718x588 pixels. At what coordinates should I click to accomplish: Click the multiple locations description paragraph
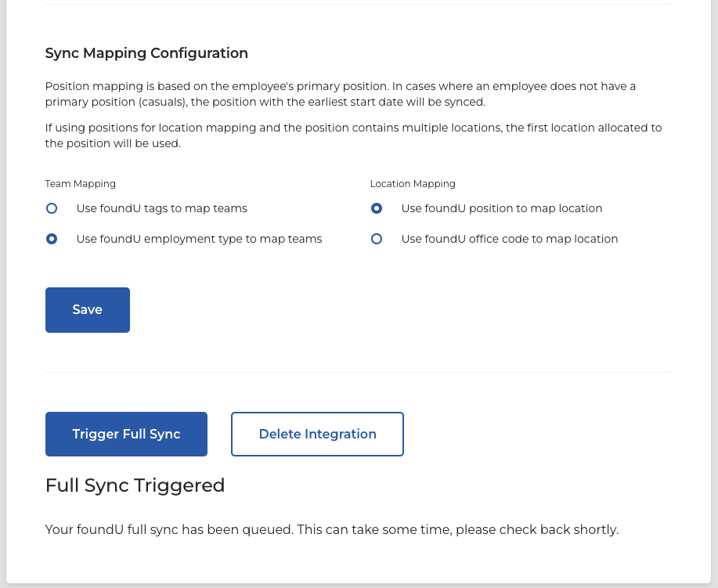click(353, 135)
